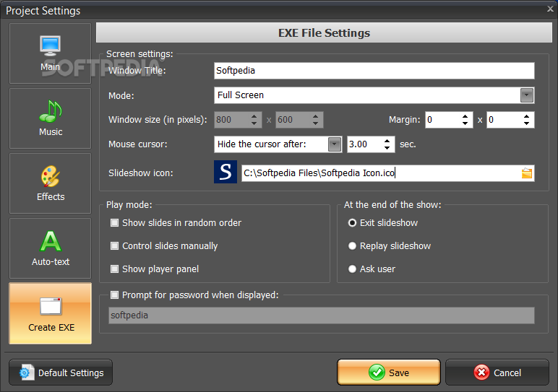Enable Prompt for password when displayed
The width and height of the screenshot is (558, 392).
[x=115, y=295]
